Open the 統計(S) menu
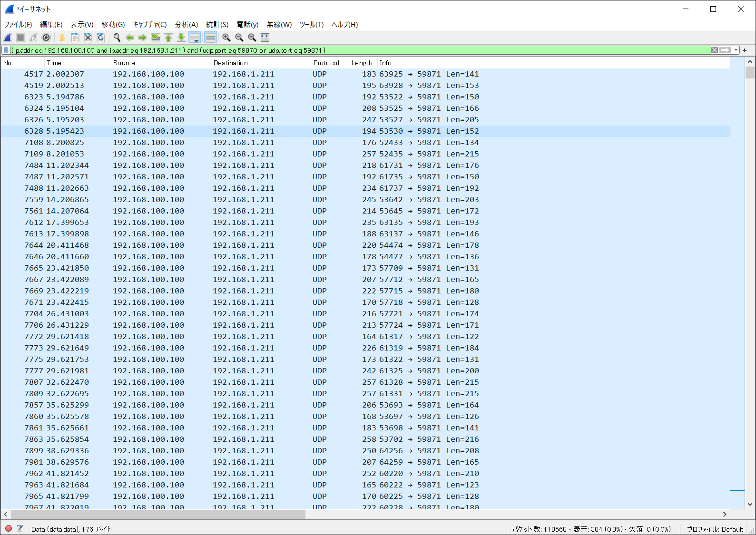 [x=217, y=25]
